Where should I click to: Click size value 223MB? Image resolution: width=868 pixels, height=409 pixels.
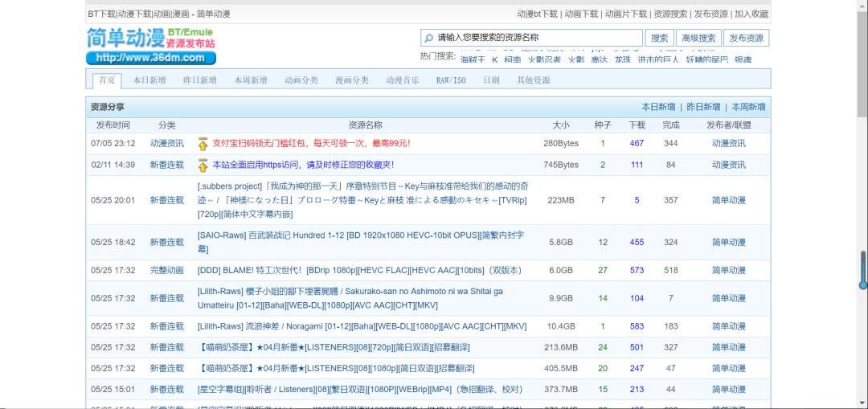coord(561,200)
